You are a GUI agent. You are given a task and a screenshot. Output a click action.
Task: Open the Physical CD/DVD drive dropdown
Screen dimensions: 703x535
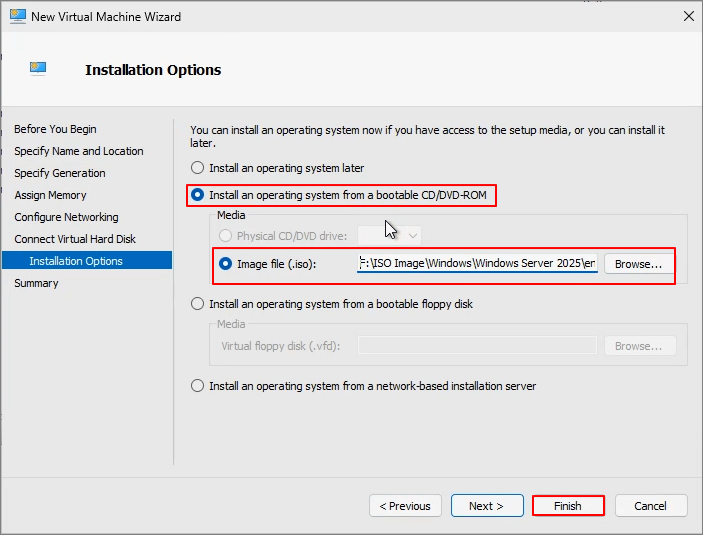(x=389, y=235)
